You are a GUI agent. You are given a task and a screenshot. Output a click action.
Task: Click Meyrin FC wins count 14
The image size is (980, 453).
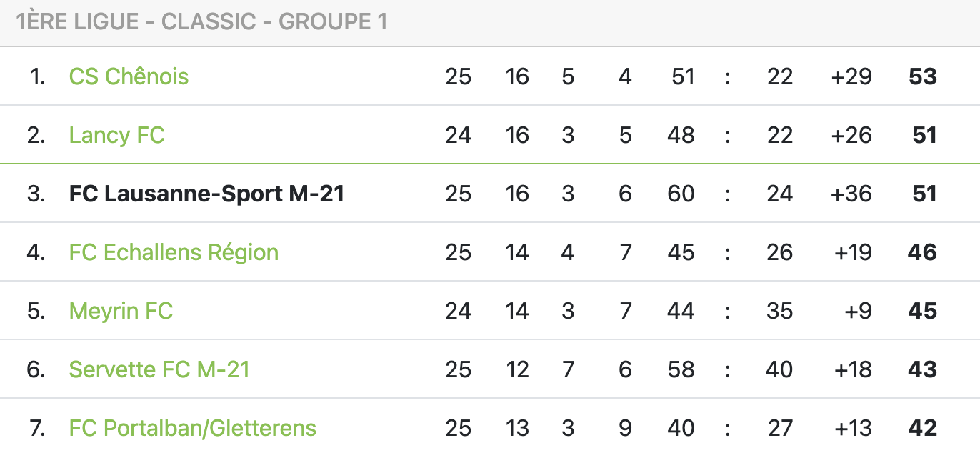click(517, 311)
